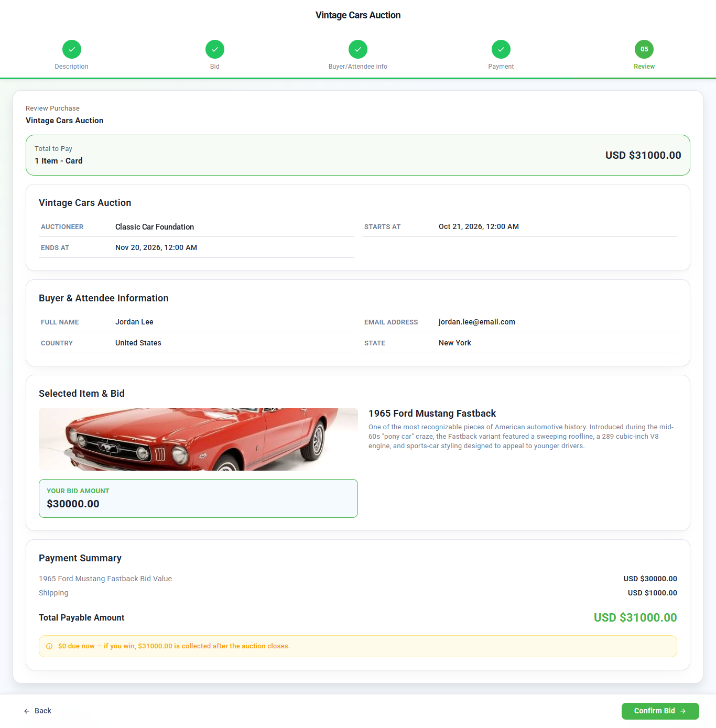The width and height of the screenshot is (716, 728).
Task: Select the Payment step label
Action: coord(501,67)
